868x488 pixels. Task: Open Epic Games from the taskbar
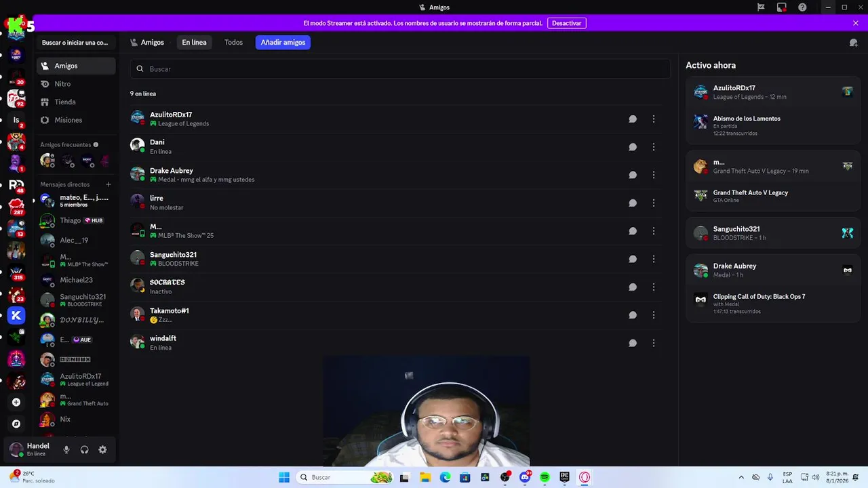564,477
